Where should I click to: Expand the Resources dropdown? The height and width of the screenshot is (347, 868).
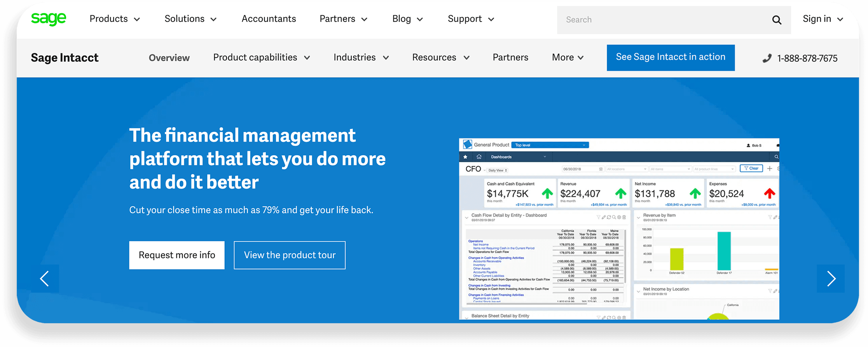click(x=441, y=58)
